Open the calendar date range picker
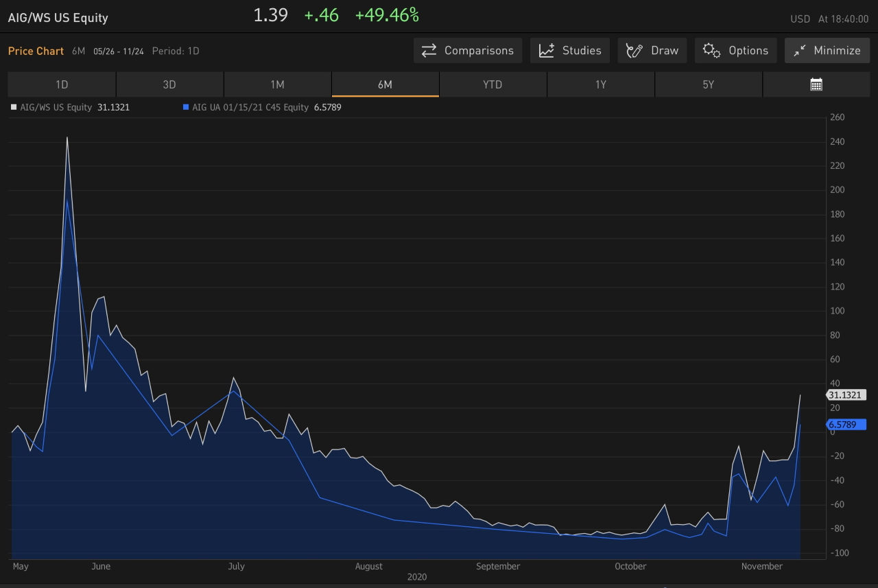 point(816,84)
